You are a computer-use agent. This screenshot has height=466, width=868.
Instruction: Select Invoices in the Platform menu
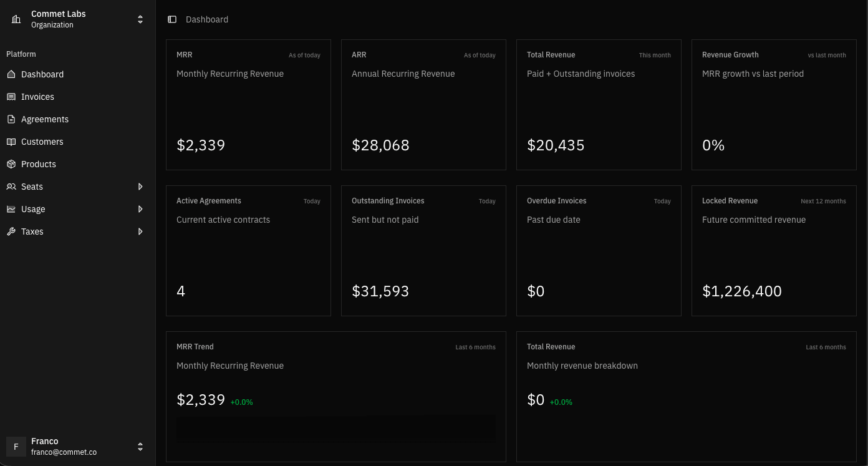[37, 97]
